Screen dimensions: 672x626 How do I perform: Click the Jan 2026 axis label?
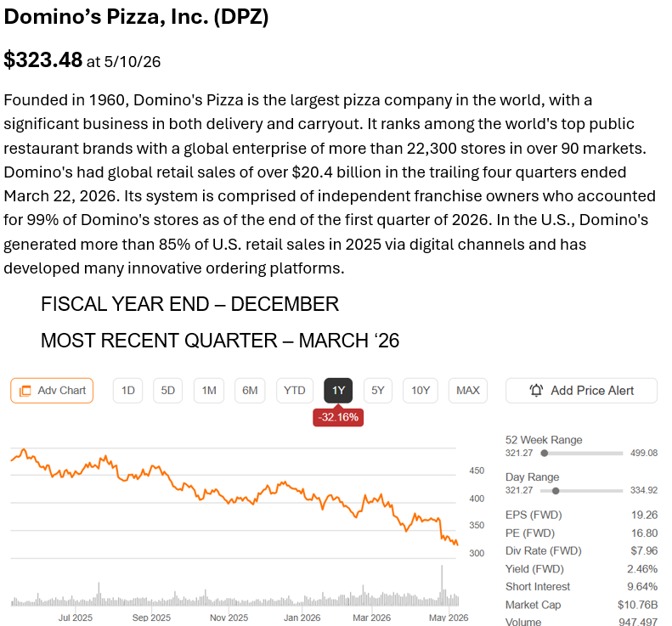(x=302, y=618)
